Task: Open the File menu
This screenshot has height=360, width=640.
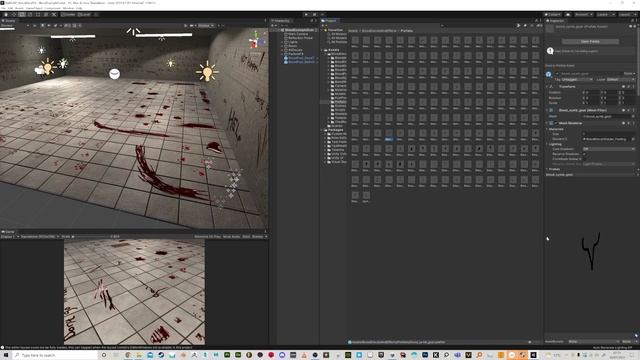Action: [x=4, y=8]
